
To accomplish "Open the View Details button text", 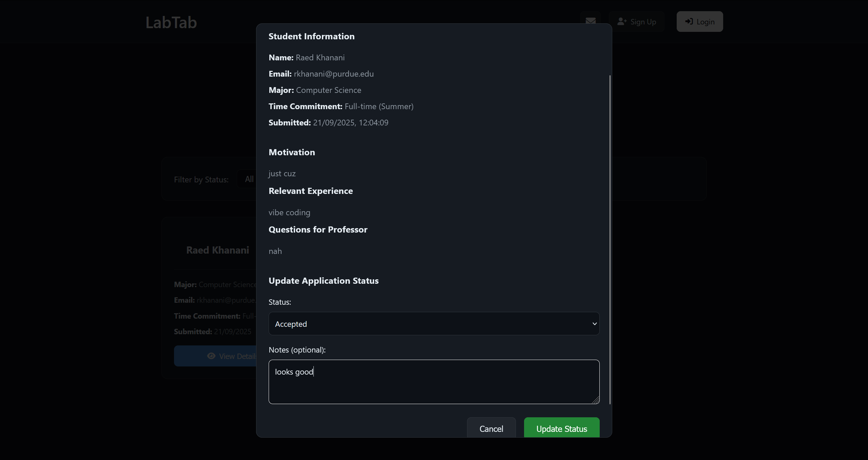I will click(237, 356).
